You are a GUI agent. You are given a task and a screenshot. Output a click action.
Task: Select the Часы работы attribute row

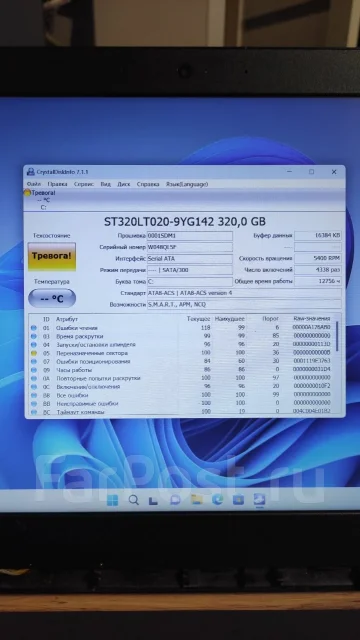point(182,370)
